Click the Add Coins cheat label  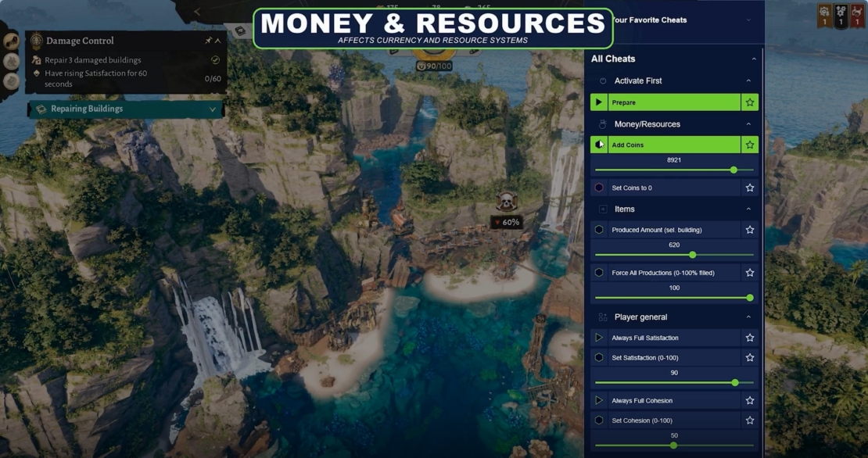[x=628, y=145]
